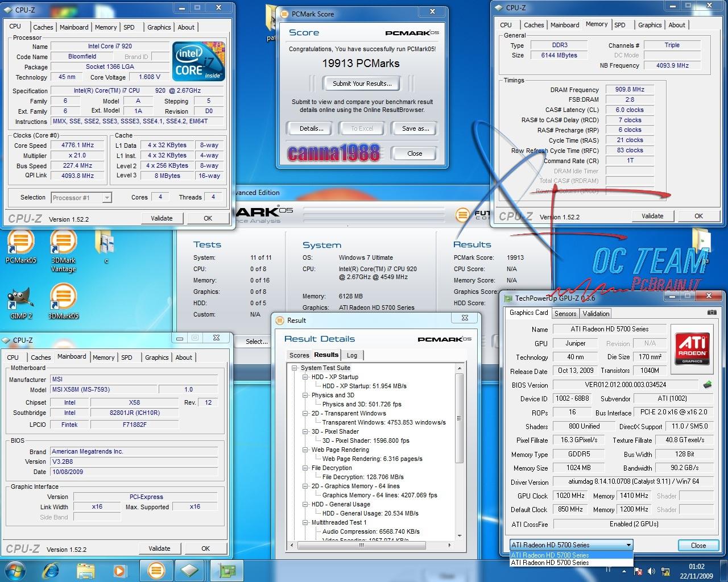Open the PCMark05 desktop shortcut
This screenshot has width=728, height=582.
(x=20, y=246)
